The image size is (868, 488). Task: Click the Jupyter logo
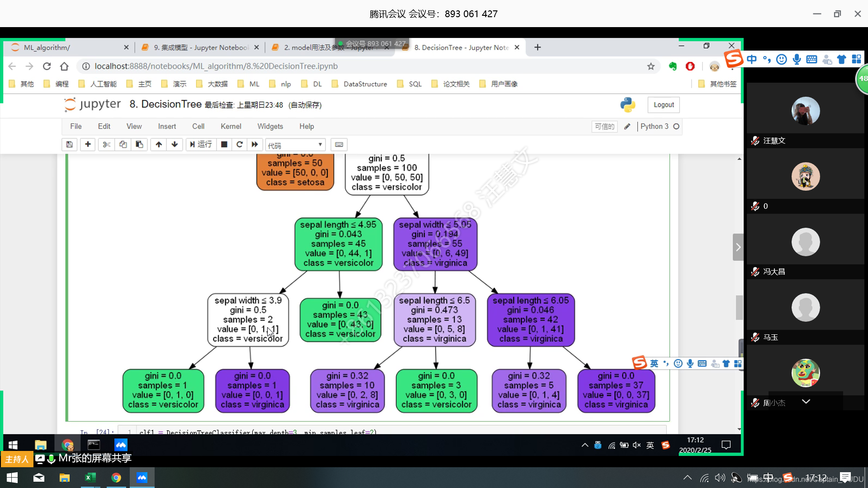[92, 104]
